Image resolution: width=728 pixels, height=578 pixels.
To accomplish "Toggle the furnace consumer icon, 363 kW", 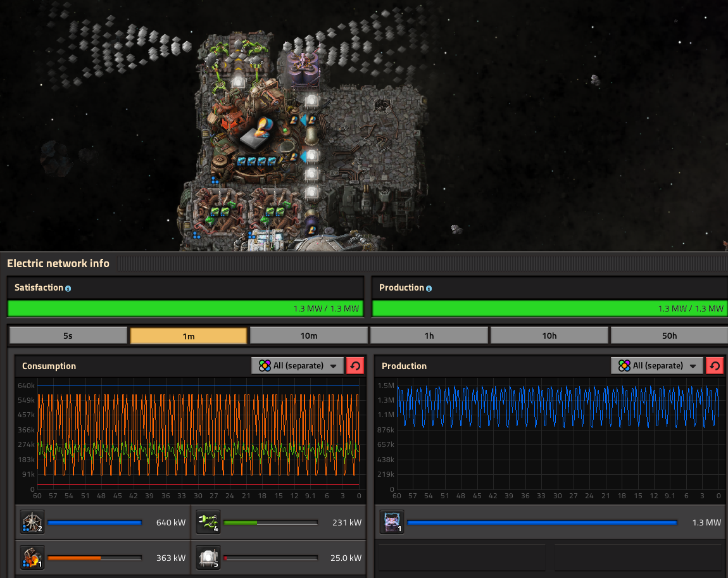I will tap(32, 558).
